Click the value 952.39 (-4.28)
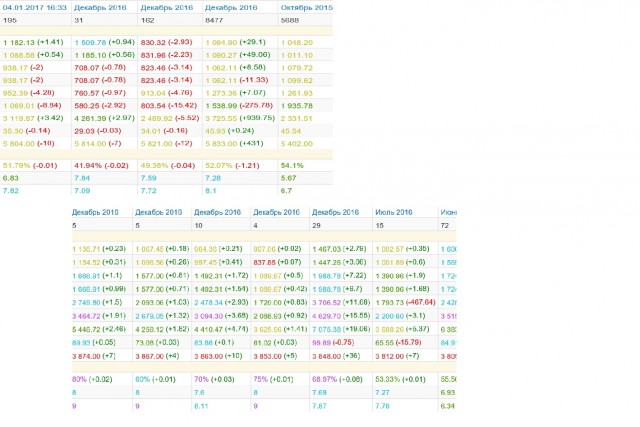 28,93
